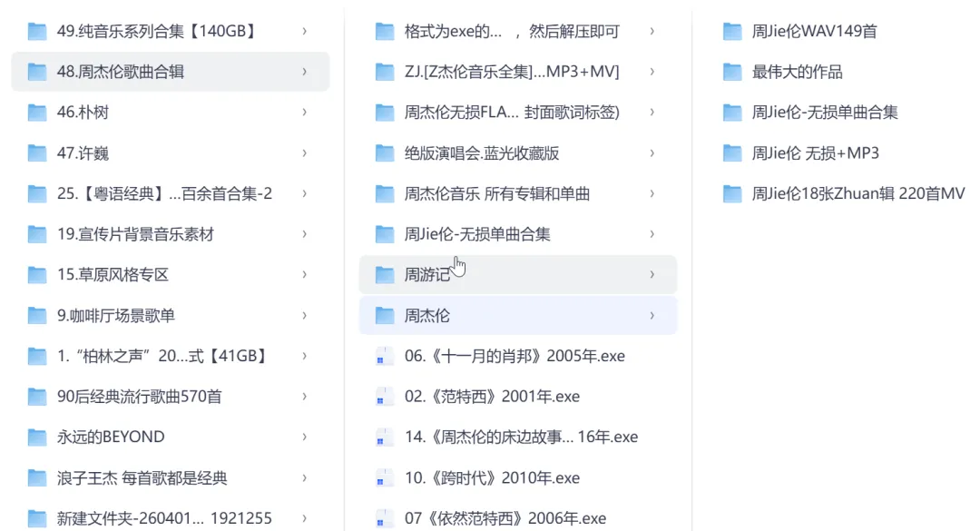This screenshot has height=531, width=980.
Task: Expand chevron of 周杰伦 row in middle column
Action: tap(652, 316)
